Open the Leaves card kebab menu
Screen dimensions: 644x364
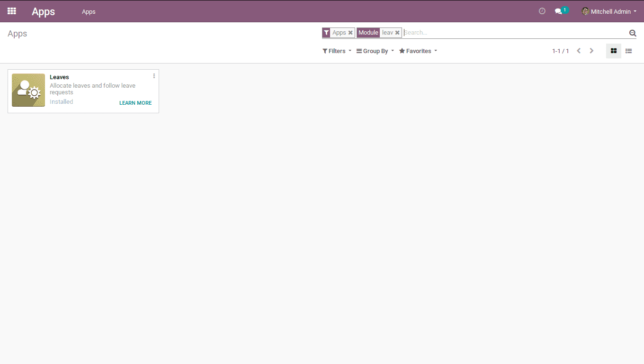(154, 76)
